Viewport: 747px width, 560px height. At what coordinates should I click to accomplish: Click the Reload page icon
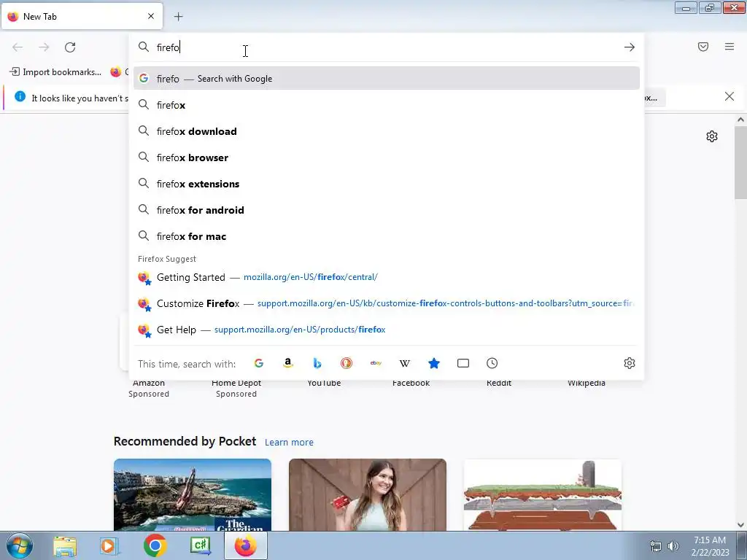coord(70,47)
